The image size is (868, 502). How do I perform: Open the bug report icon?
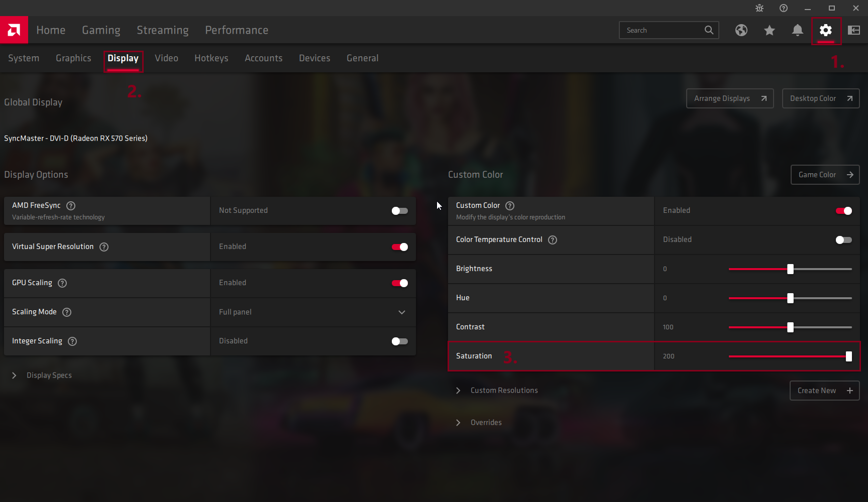coord(759,8)
